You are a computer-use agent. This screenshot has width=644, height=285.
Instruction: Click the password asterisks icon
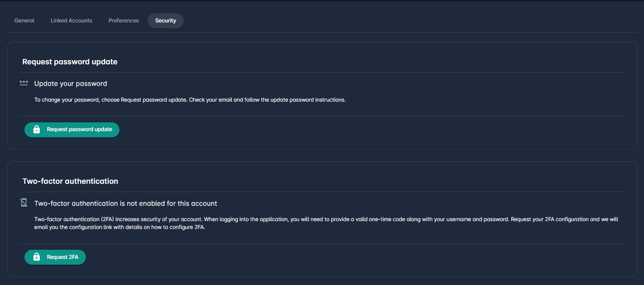point(24,83)
